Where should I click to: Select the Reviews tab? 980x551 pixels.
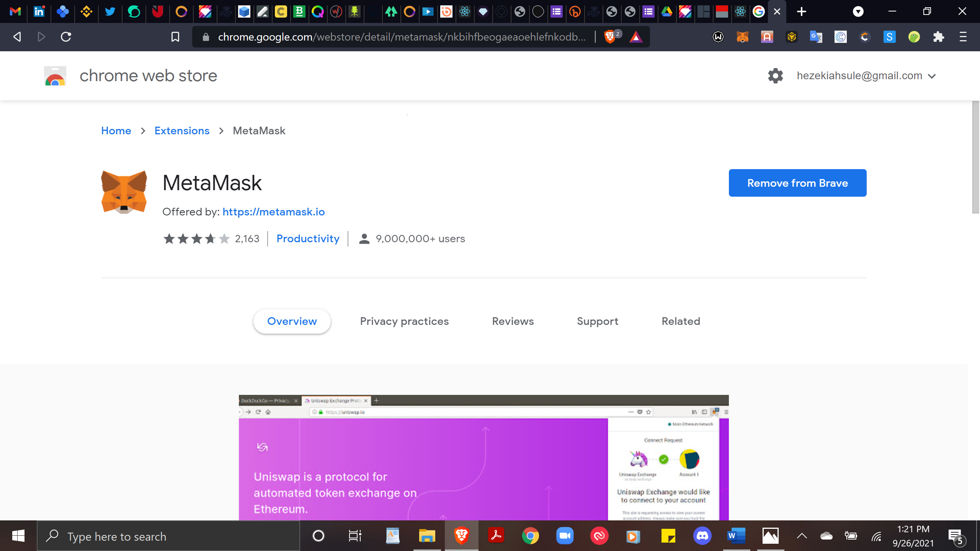(x=513, y=321)
